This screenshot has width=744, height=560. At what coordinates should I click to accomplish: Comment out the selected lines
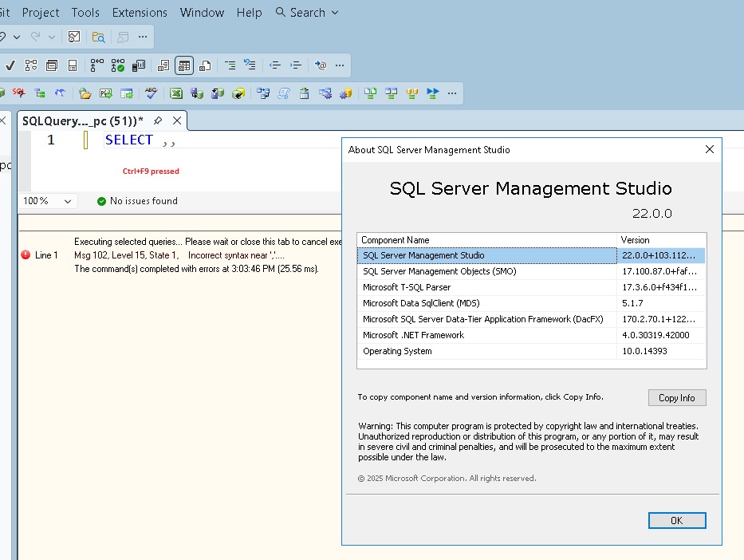click(230, 65)
